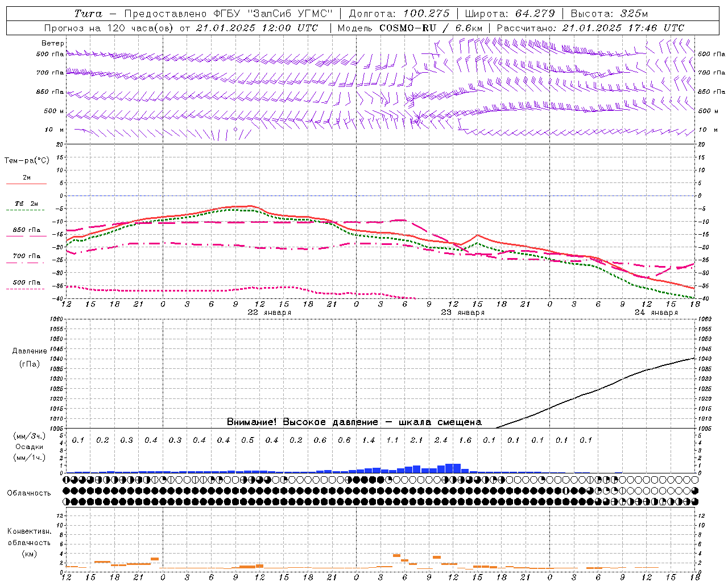The height and width of the screenshot is (582, 728).
Task: Click the "Рассчитано: 21.01.2025 17:46 UTC" text
Action: point(591,28)
